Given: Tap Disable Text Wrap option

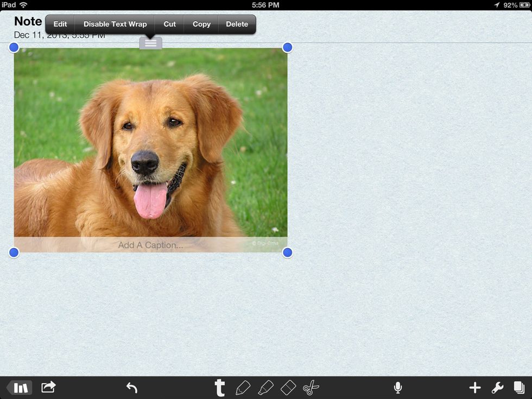Looking at the screenshot, I should coord(115,24).
